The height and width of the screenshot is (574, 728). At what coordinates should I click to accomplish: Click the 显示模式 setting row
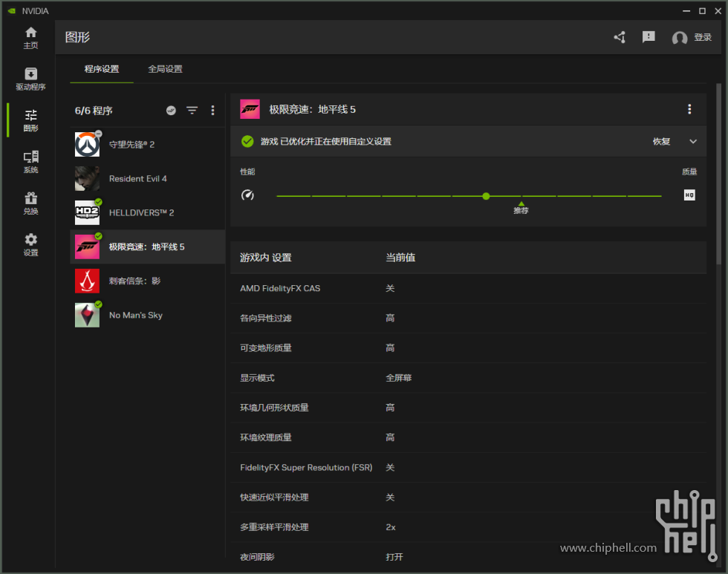pyautogui.click(x=468, y=378)
